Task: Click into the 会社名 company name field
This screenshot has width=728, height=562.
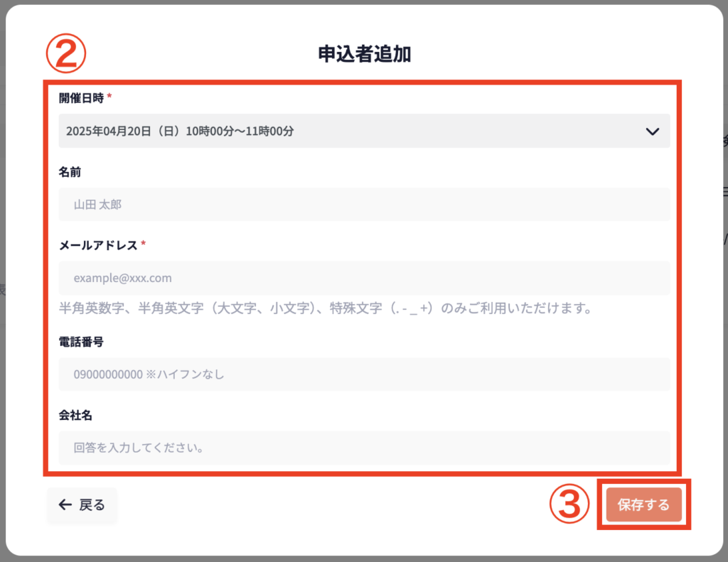Action: coord(364,448)
